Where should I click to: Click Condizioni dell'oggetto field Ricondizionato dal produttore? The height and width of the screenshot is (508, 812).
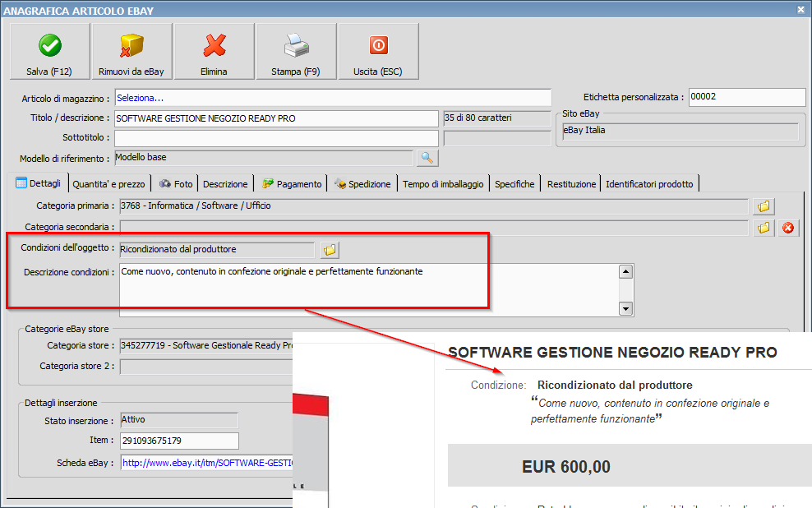(x=217, y=250)
